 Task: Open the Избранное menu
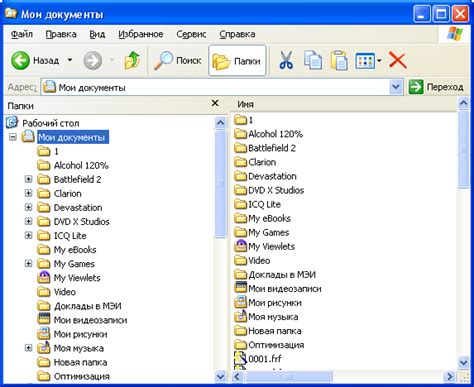pyautogui.click(x=141, y=34)
